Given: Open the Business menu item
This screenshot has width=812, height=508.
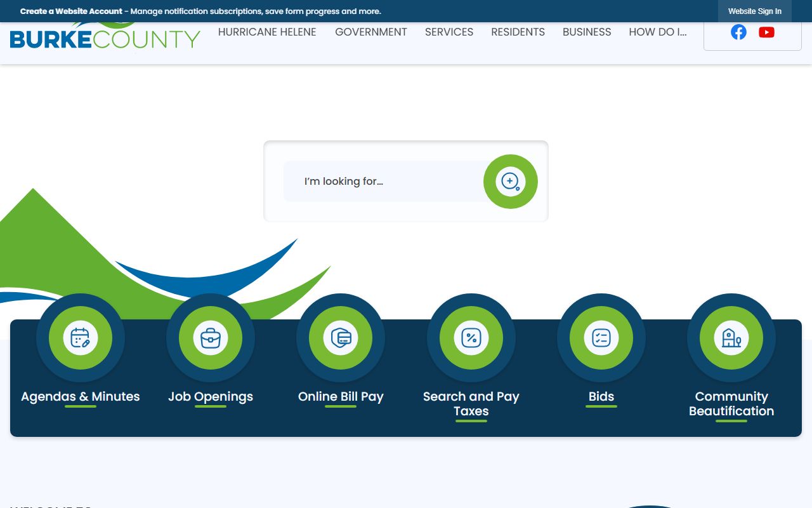Looking at the screenshot, I should [x=587, y=32].
